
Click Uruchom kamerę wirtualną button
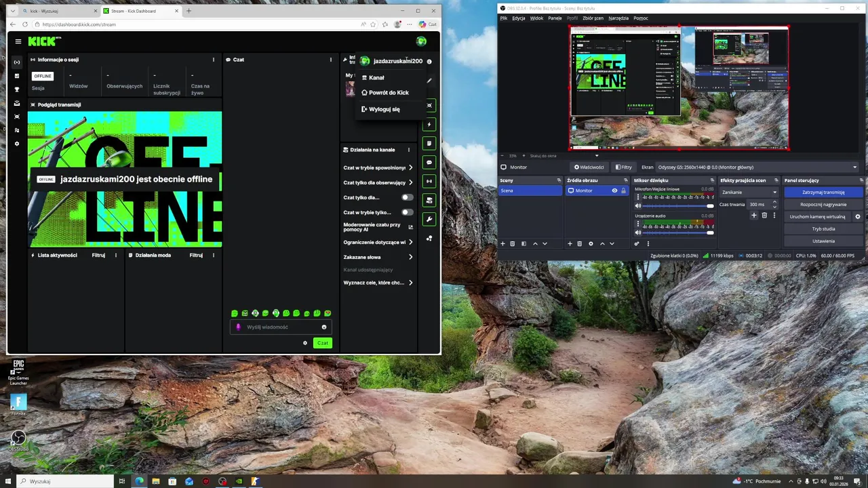(x=817, y=217)
